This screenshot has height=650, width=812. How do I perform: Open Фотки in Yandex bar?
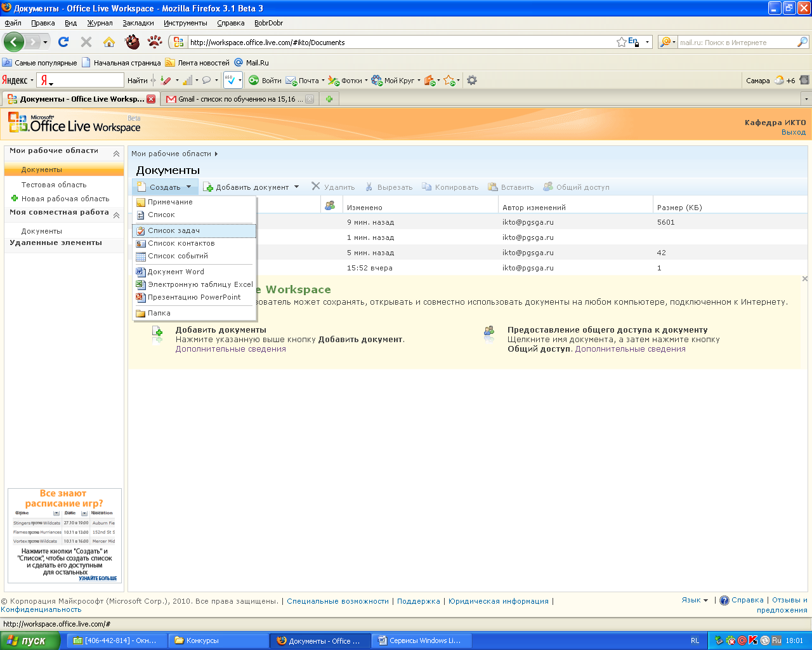click(x=348, y=80)
